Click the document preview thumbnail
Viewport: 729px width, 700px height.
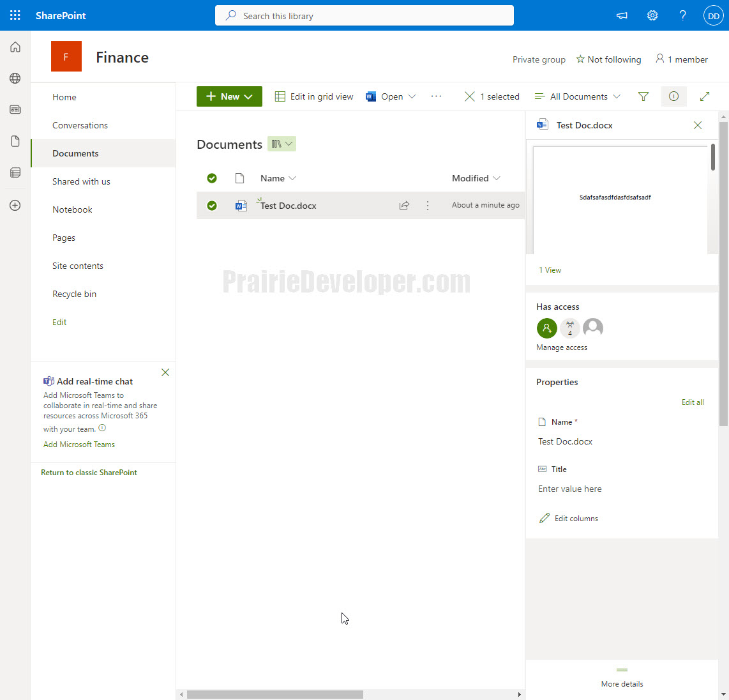[620, 201]
